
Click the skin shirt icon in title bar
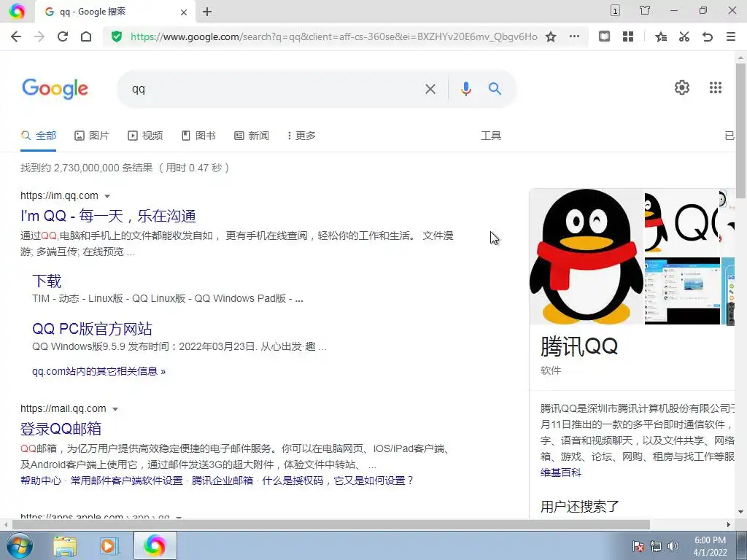[x=645, y=10]
